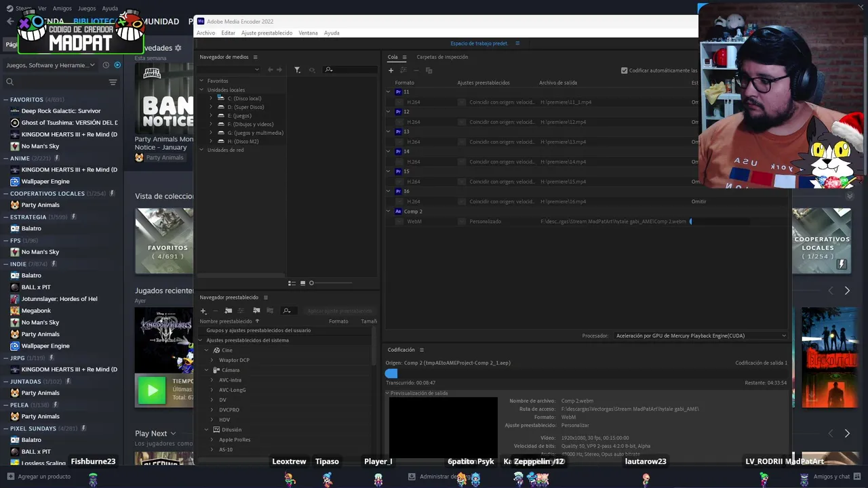Select the Apple ProRes preset group
868x488 pixels.
pos(235,440)
